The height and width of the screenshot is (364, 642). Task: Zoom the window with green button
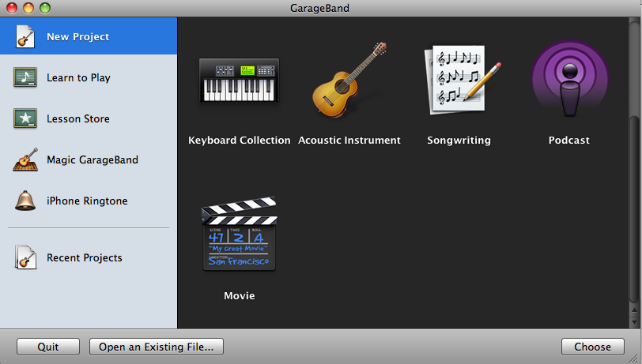tap(44, 8)
